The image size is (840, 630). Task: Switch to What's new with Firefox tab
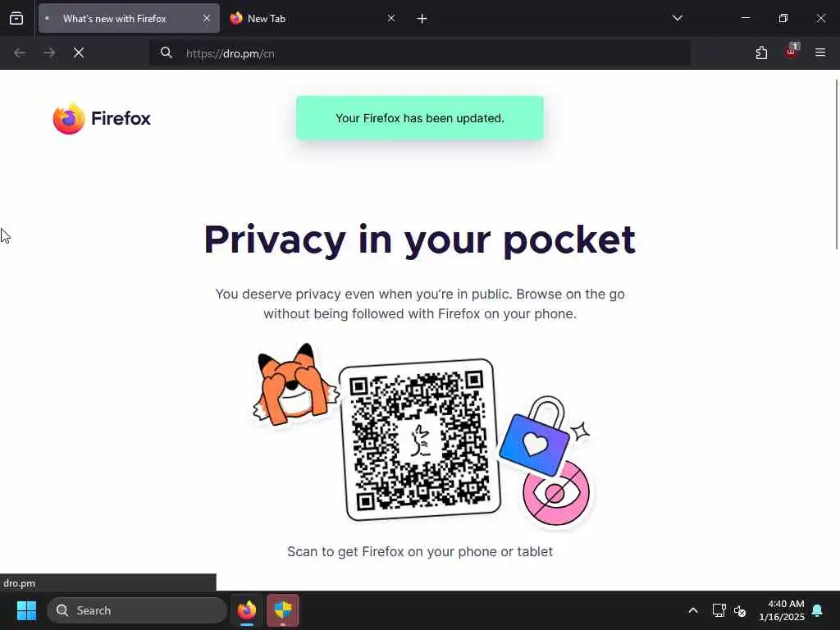[129, 18]
